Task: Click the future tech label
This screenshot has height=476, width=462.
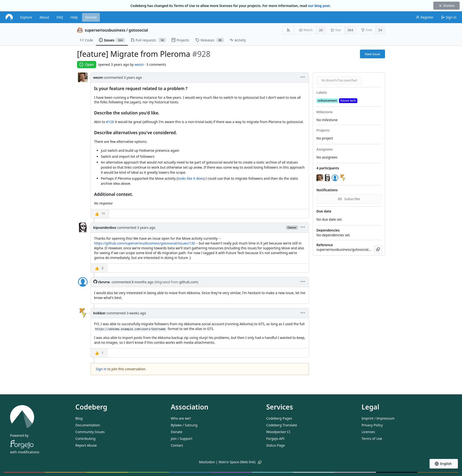Action: pos(348,100)
